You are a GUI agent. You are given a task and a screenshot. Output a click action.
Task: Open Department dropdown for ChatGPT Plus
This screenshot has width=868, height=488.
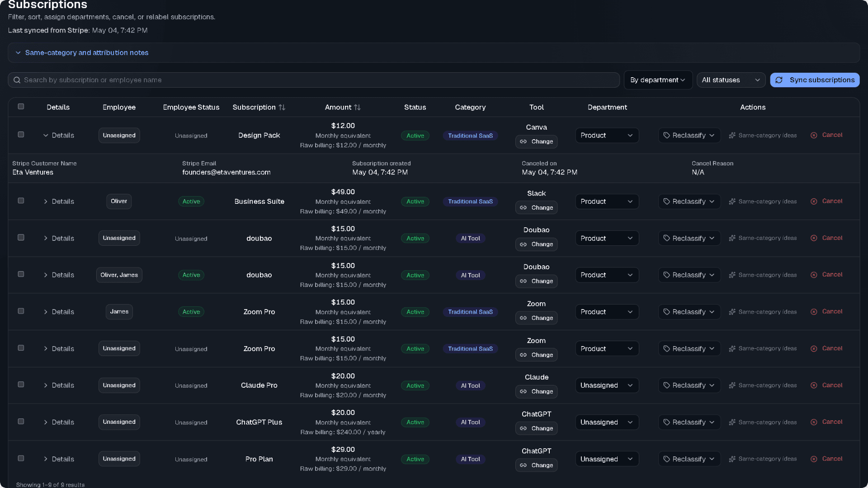pos(607,422)
